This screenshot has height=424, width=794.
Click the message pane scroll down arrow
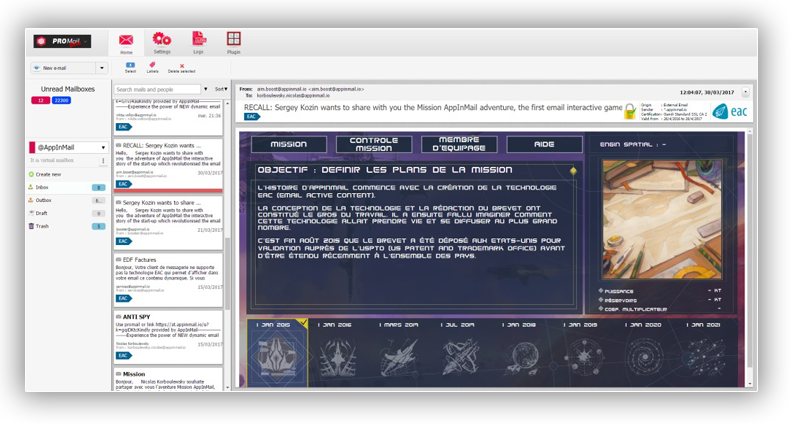click(750, 384)
